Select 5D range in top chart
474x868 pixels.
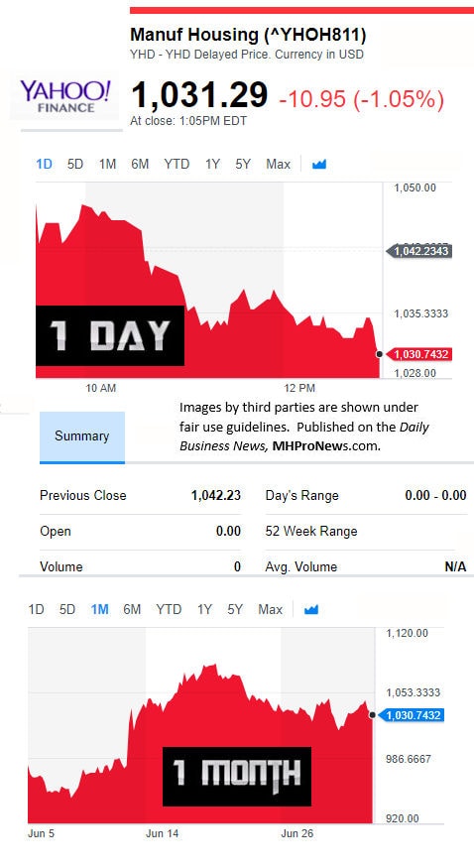coord(75,165)
